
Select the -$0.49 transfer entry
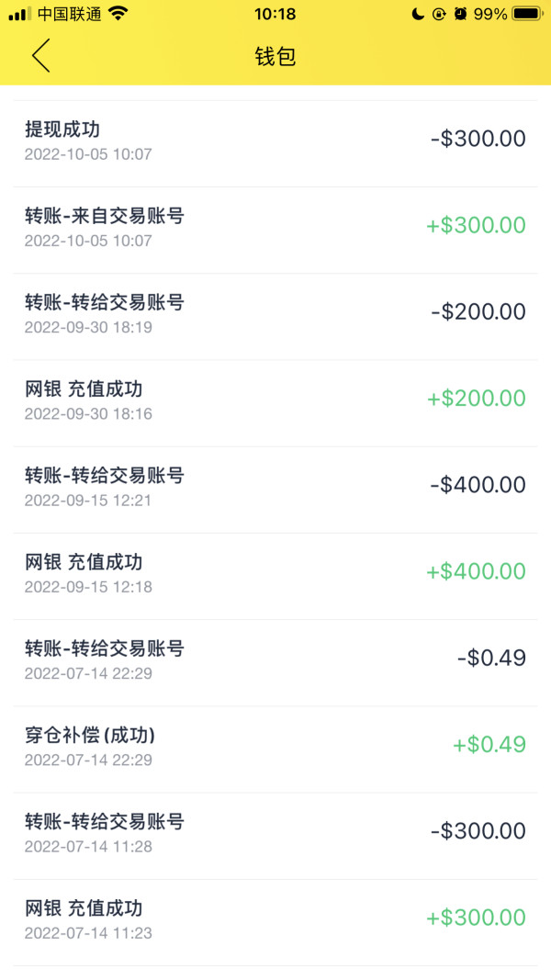click(275, 659)
